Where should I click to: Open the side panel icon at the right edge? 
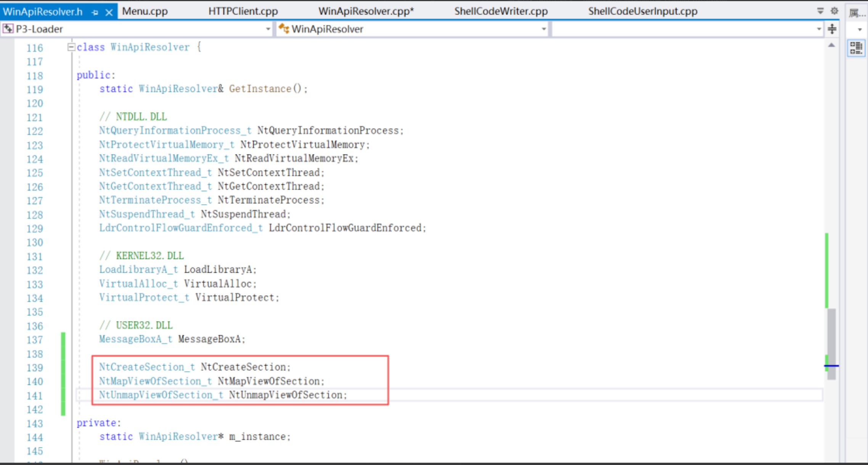[x=856, y=48]
